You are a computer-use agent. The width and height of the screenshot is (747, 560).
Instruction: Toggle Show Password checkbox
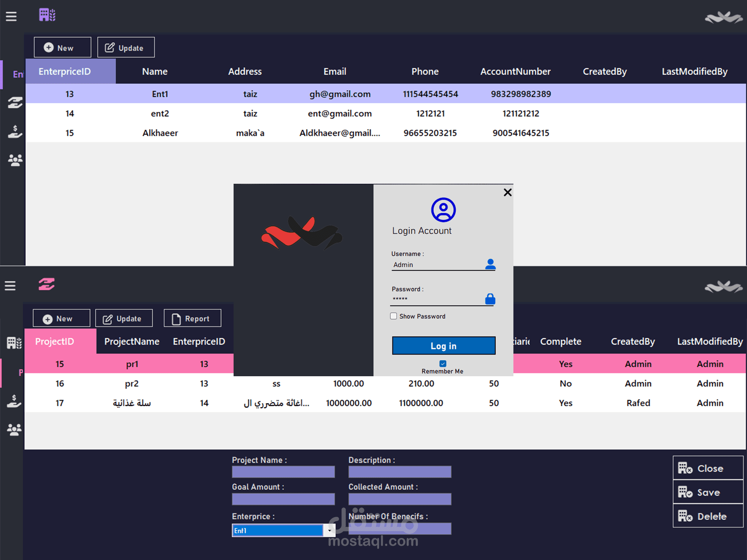tap(393, 316)
